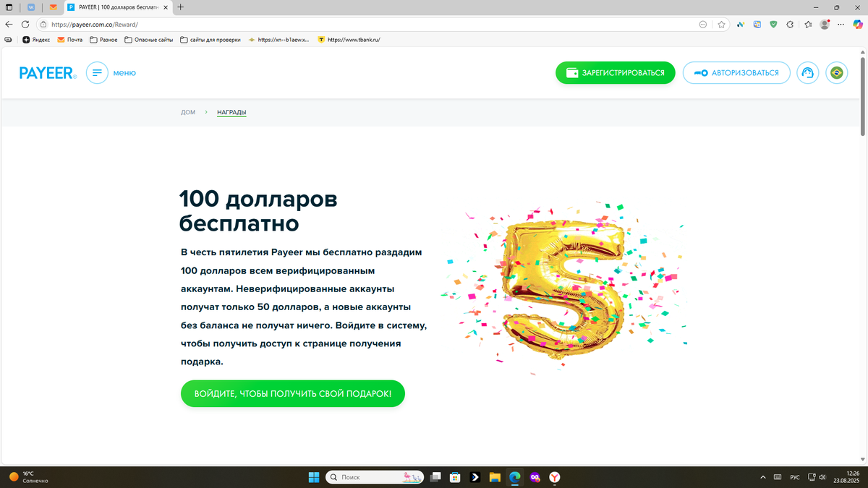Click the first icon on the bookmarks bar
The image size is (868, 488).
[x=8, y=40]
